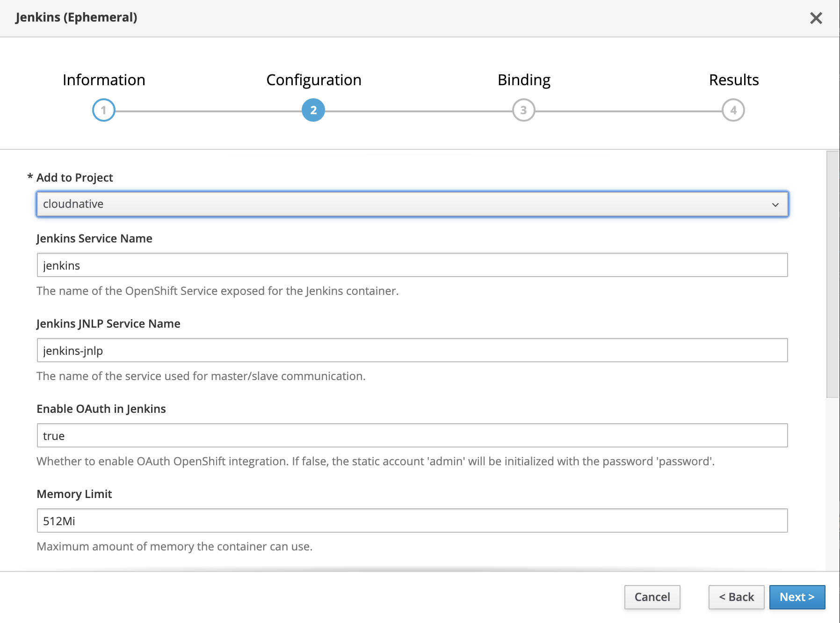Screen dimensions: 840x623
Task: Open the Add to Project dropdown
Action: [x=413, y=204]
